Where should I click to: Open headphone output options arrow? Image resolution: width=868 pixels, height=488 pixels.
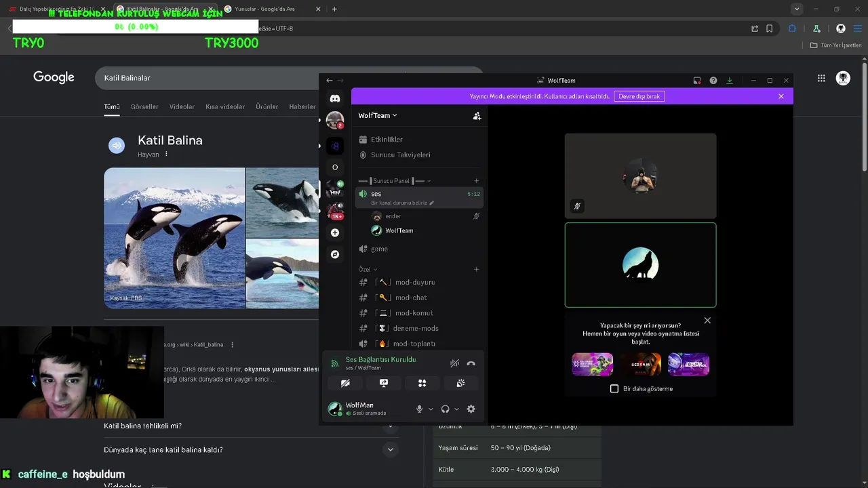click(456, 409)
